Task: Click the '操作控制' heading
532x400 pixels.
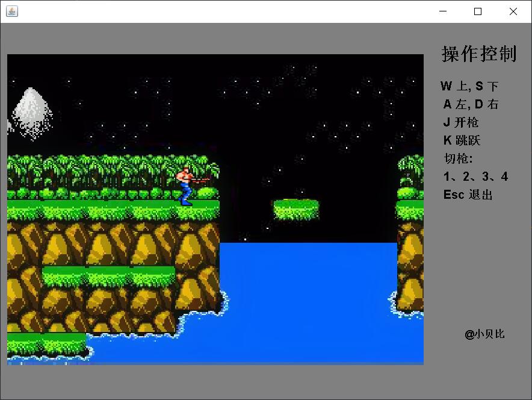Action: (479, 54)
